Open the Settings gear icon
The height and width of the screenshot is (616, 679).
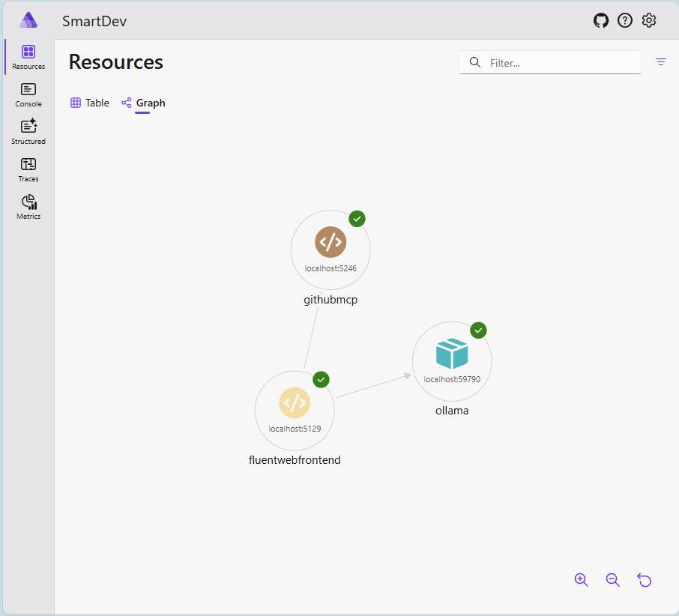[648, 20]
